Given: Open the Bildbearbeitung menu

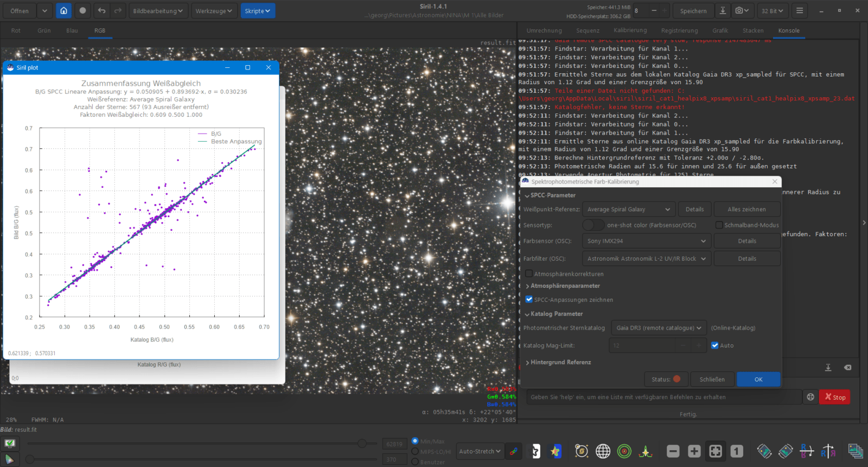Looking at the screenshot, I should click(x=158, y=11).
